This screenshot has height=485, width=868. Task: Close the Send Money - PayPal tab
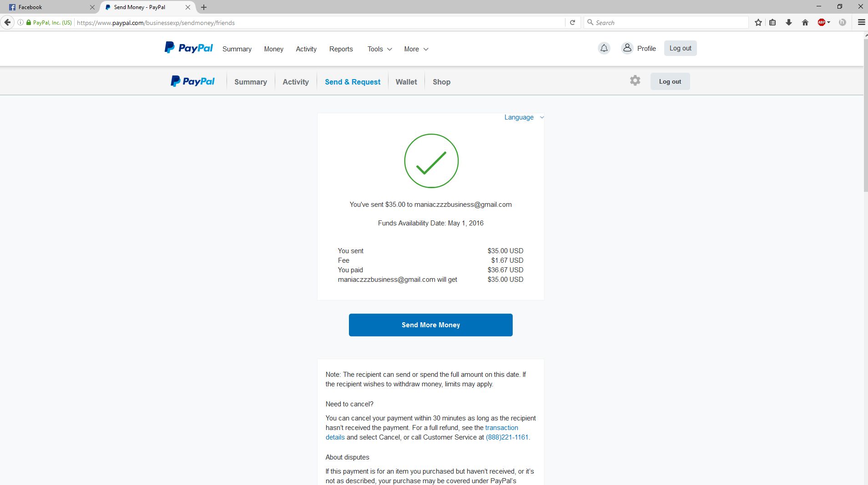(x=188, y=7)
